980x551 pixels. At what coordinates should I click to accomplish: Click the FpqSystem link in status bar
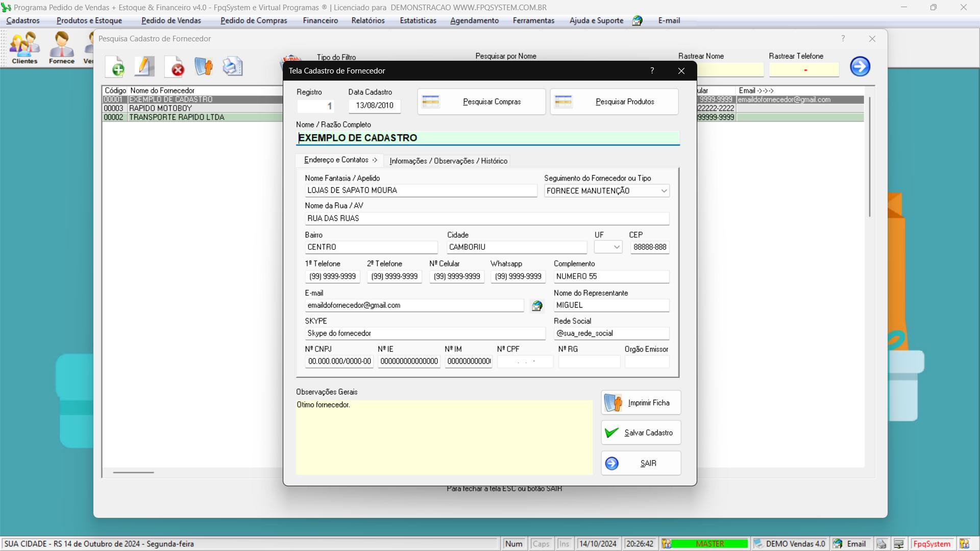coord(932,544)
